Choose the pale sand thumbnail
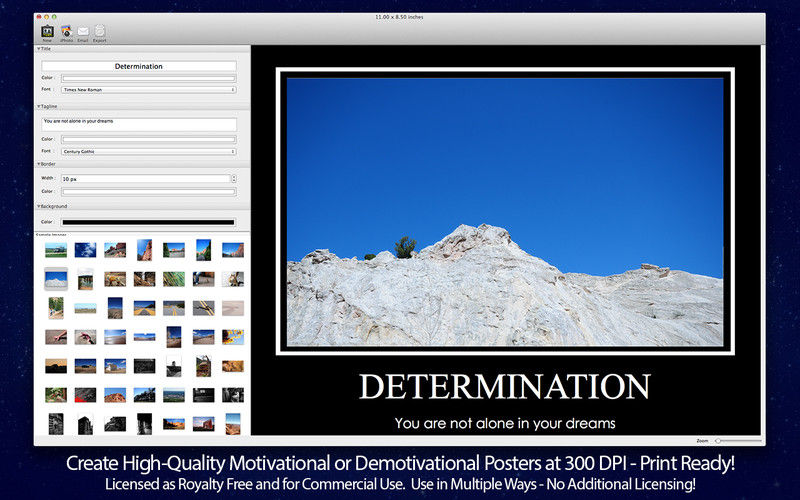This screenshot has height=500, width=800. [233, 308]
